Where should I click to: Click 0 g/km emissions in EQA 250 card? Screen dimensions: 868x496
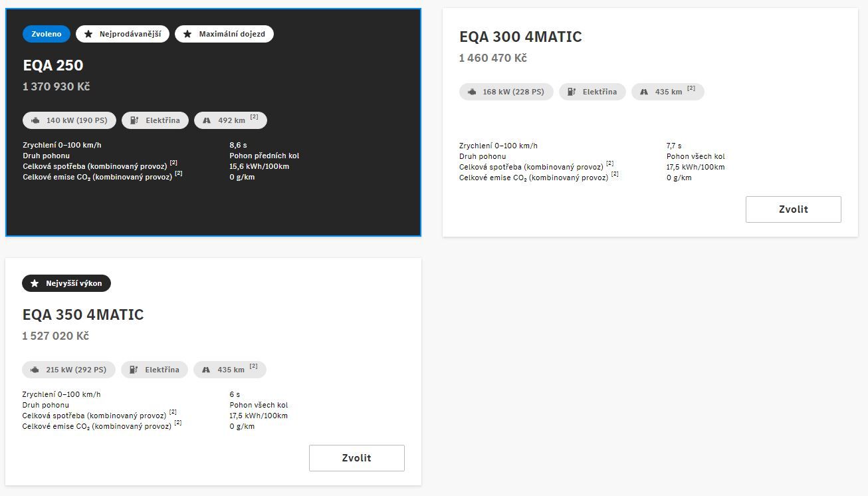[242, 177]
